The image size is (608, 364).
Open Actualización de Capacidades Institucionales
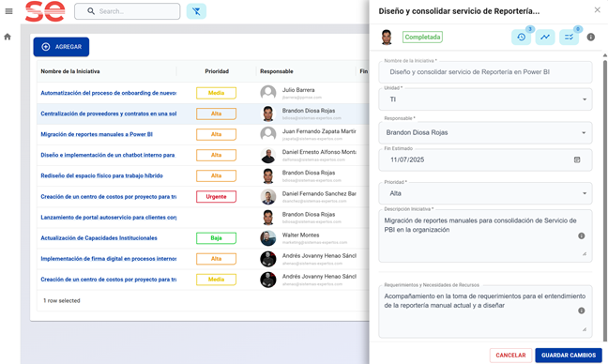99,238
